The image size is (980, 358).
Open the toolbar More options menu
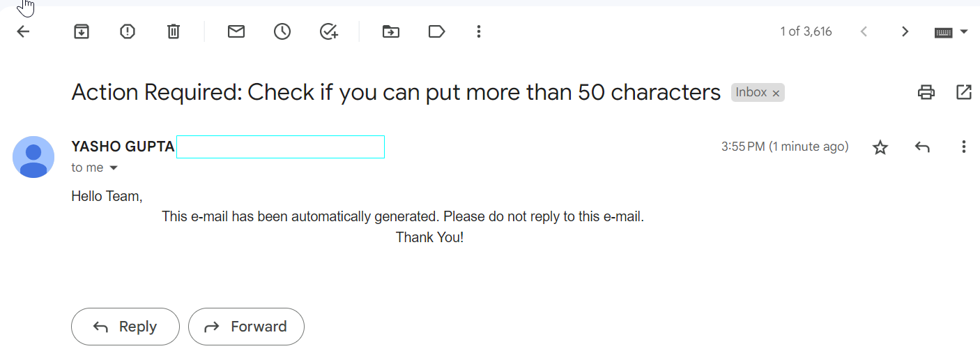click(x=478, y=31)
